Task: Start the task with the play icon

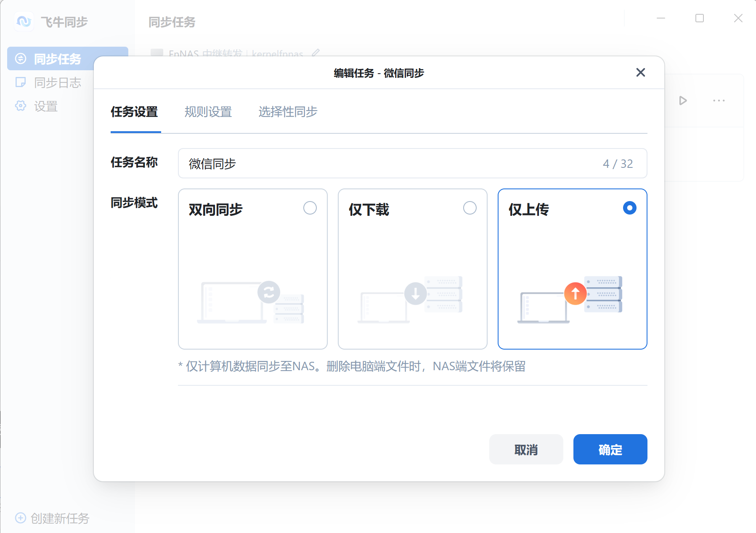Action: (683, 101)
